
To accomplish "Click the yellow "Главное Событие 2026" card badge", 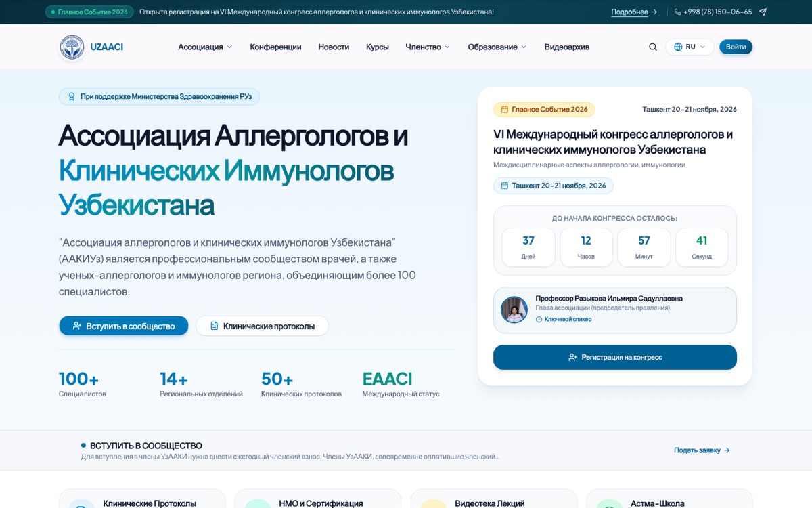I will point(544,110).
